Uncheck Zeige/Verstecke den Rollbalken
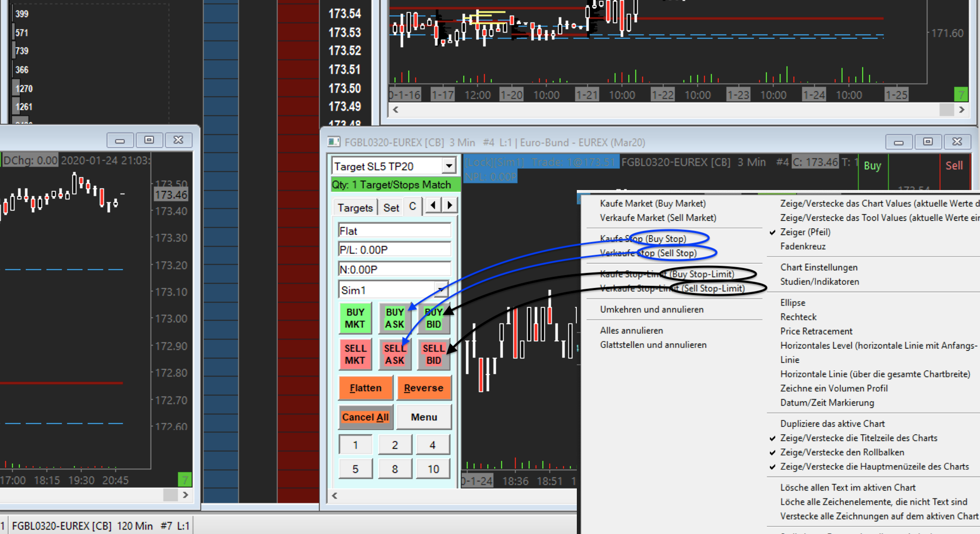 click(x=842, y=452)
